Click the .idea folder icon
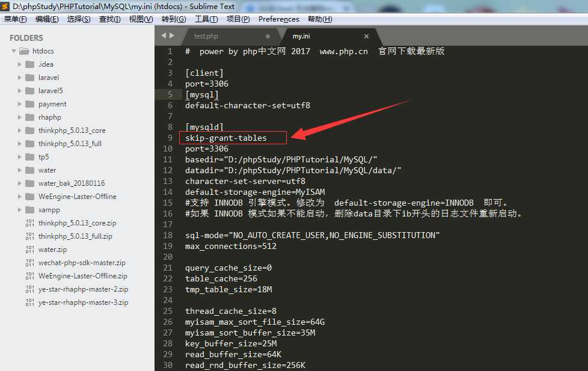Image resolution: width=588 pixels, height=371 pixels. point(30,64)
